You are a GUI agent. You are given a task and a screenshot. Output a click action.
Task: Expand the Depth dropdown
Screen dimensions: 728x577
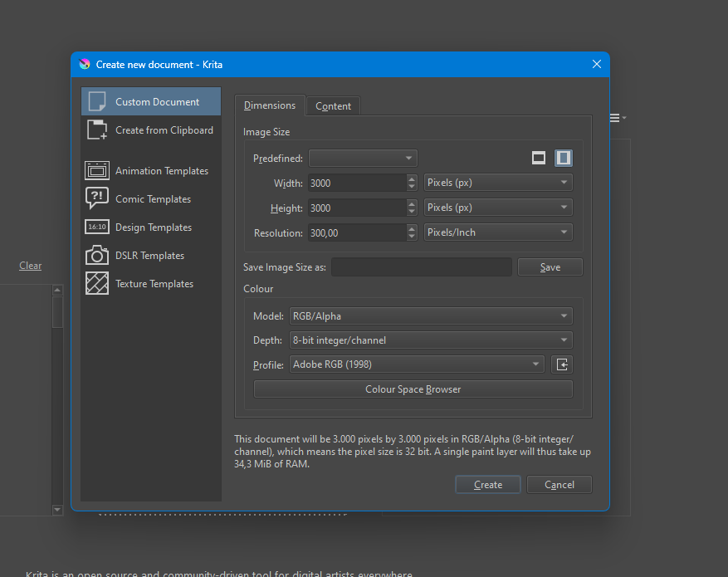point(430,340)
